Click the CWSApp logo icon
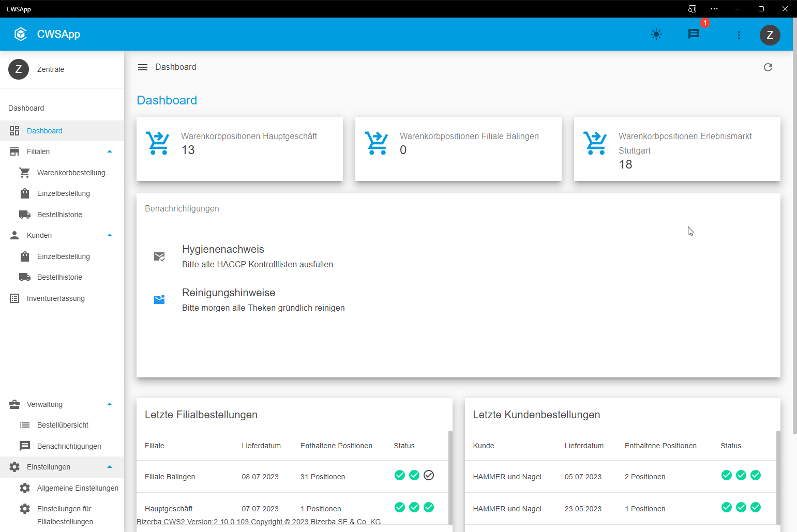This screenshot has height=532, width=797. pyautogui.click(x=21, y=34)
